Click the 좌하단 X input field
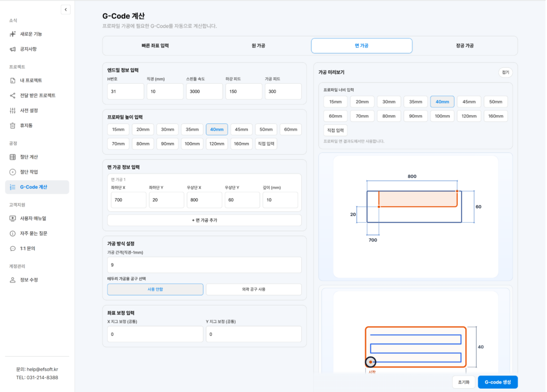This screenshot has width=547, height=392. [x=128, y=200]
